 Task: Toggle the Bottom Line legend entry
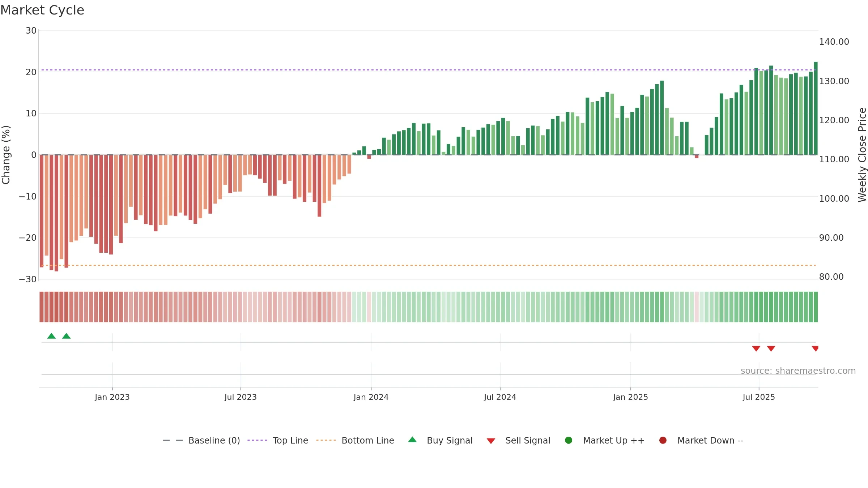pyautogui.click(x=355, y=440)
